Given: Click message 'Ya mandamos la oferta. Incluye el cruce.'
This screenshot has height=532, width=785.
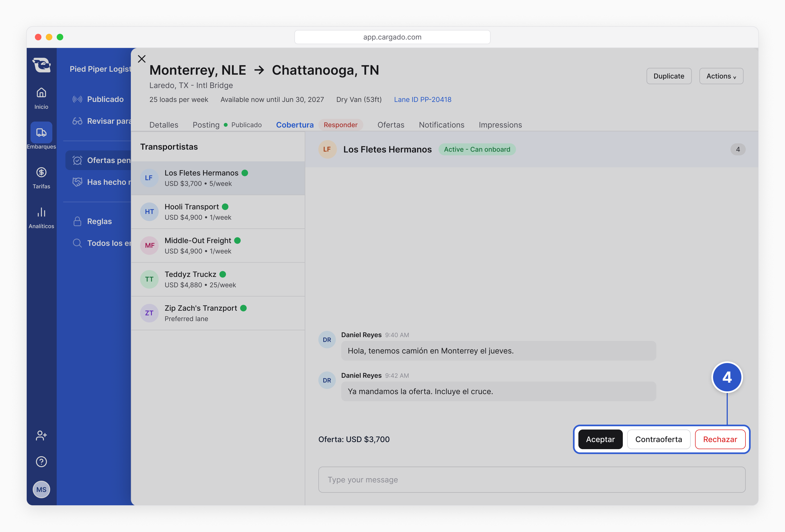Looking at the screenshot, I should (x=498, y=391).
